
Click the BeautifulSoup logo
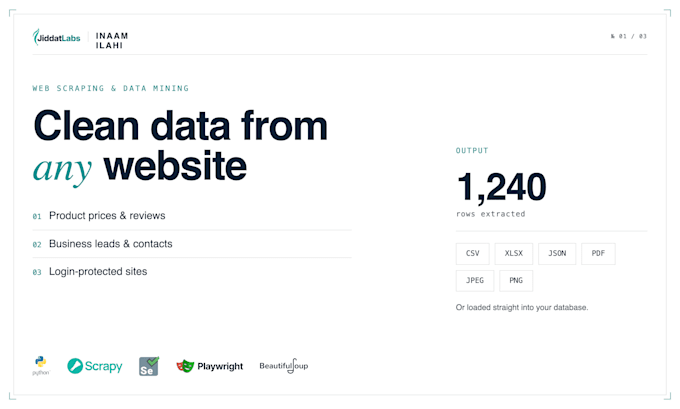click(x=284, y=366)
